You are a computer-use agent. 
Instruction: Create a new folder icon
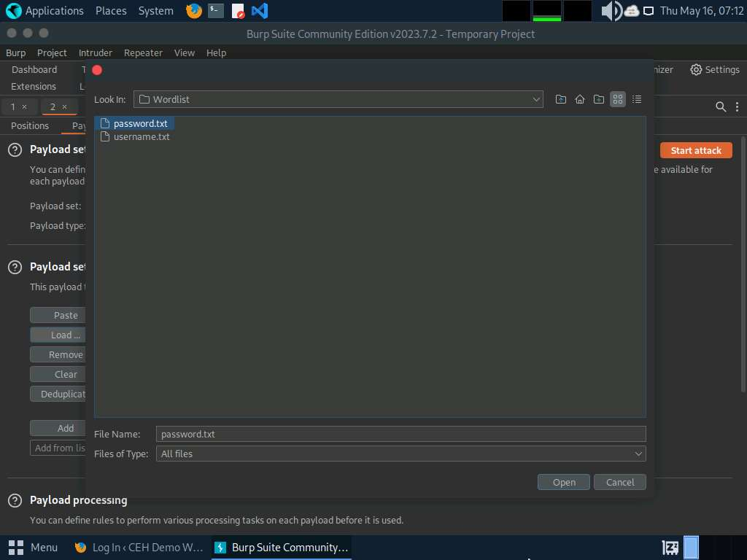599,99
